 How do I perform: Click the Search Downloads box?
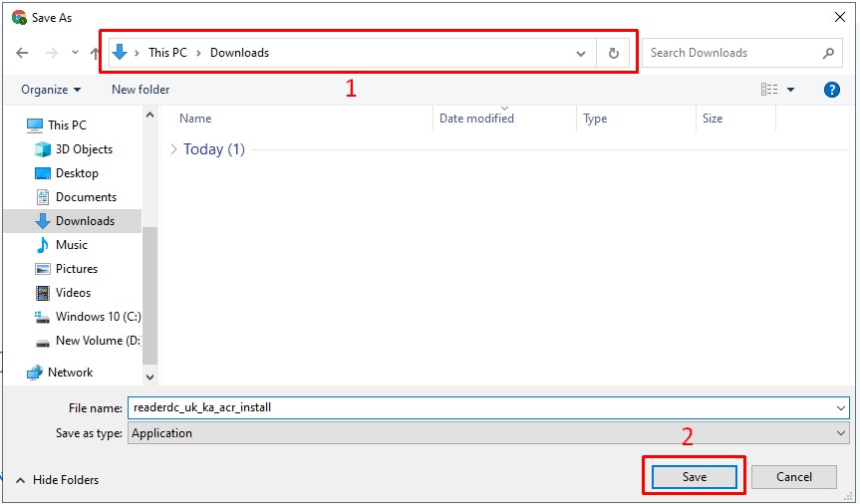tap(732, 53)
